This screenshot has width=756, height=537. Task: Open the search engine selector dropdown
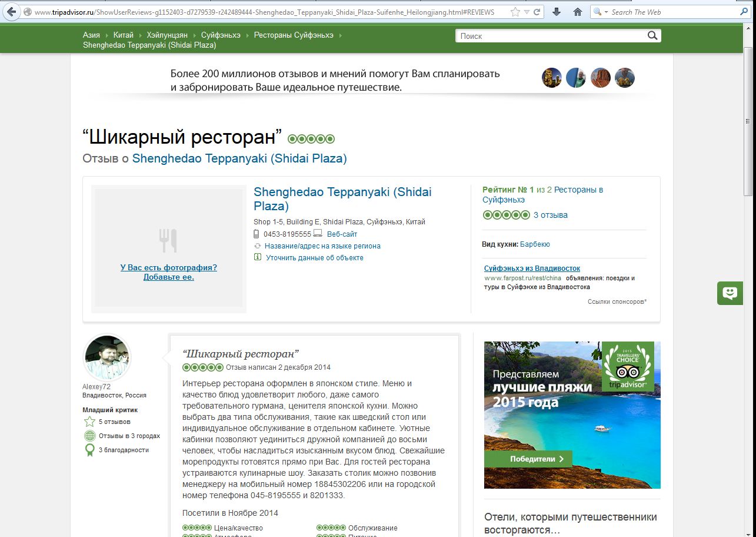(600, 12)
